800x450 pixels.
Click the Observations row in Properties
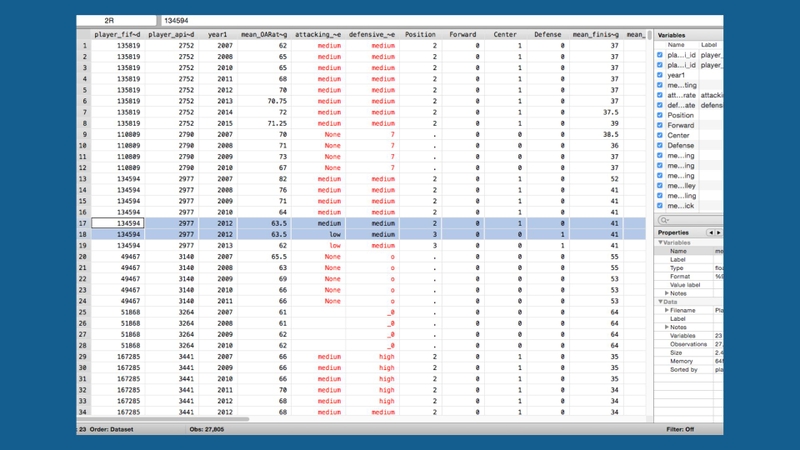pos(689,344)
